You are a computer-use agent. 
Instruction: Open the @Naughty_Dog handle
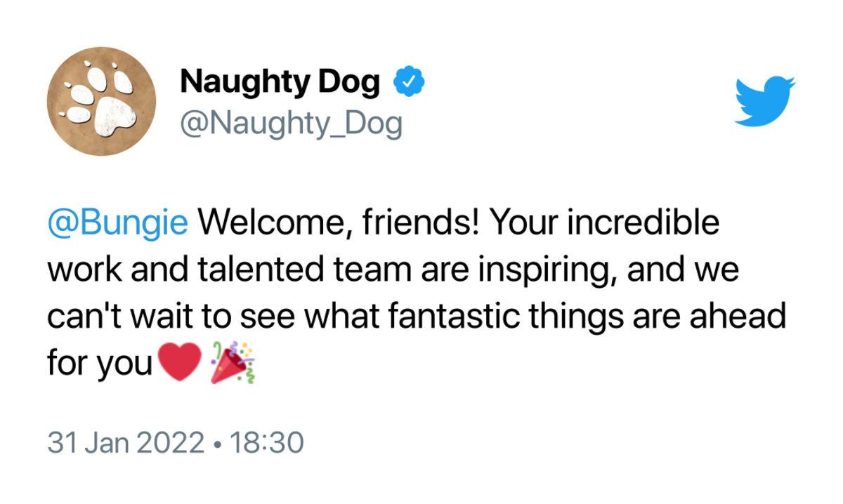(x=291, y=124)
